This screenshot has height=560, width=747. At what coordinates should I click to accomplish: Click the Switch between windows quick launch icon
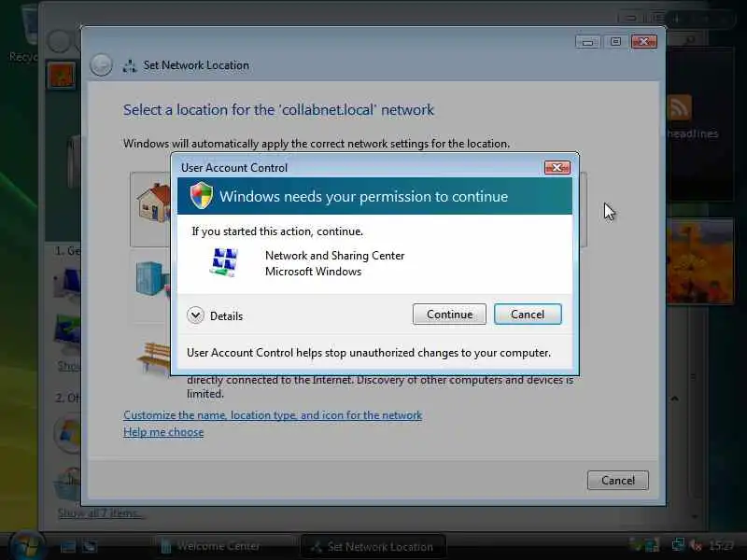90,546
